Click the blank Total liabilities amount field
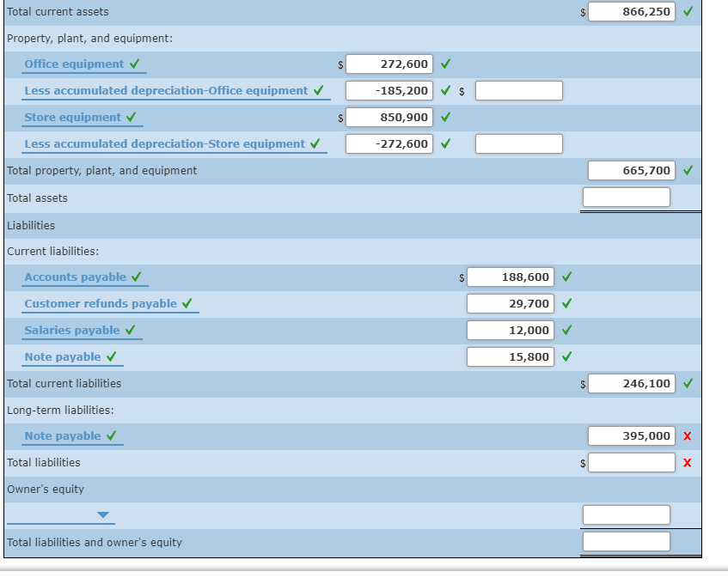Image resolution: width=728 pixels, height=578 pixels. click(632, 462)
